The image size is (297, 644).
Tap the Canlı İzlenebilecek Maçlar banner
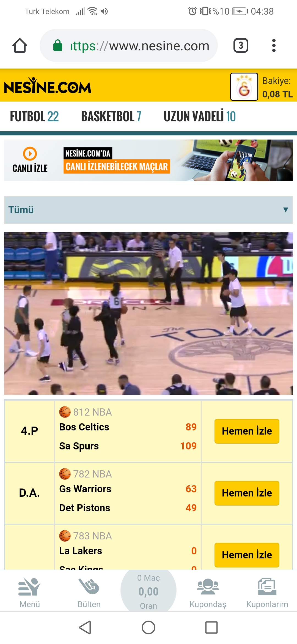[148, 160]
